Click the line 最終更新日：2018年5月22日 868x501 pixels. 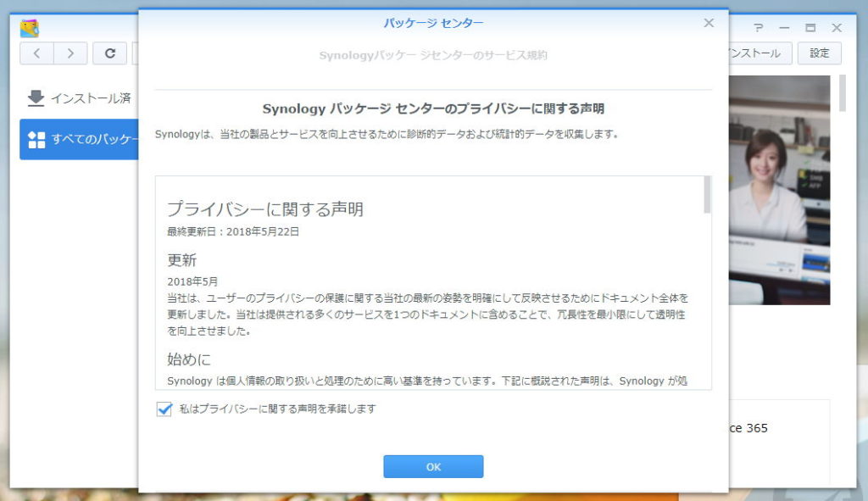coord(233,231)
